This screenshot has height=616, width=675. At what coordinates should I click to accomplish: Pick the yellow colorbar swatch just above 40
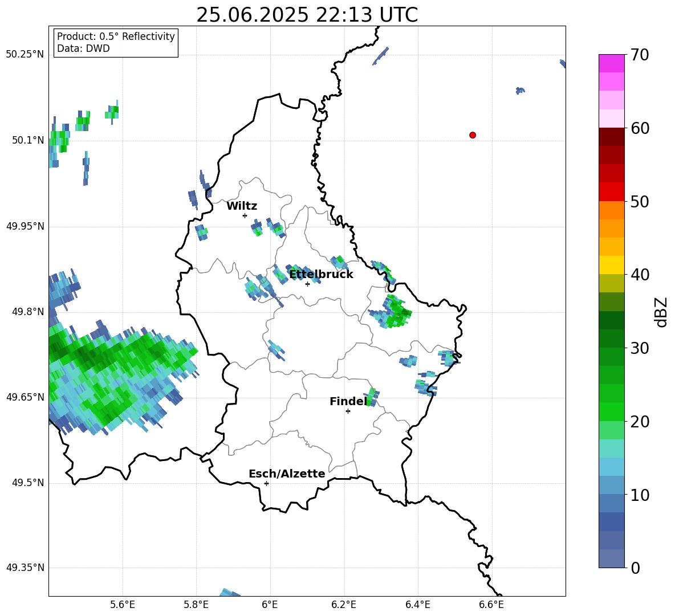click(x=611, y=265)
